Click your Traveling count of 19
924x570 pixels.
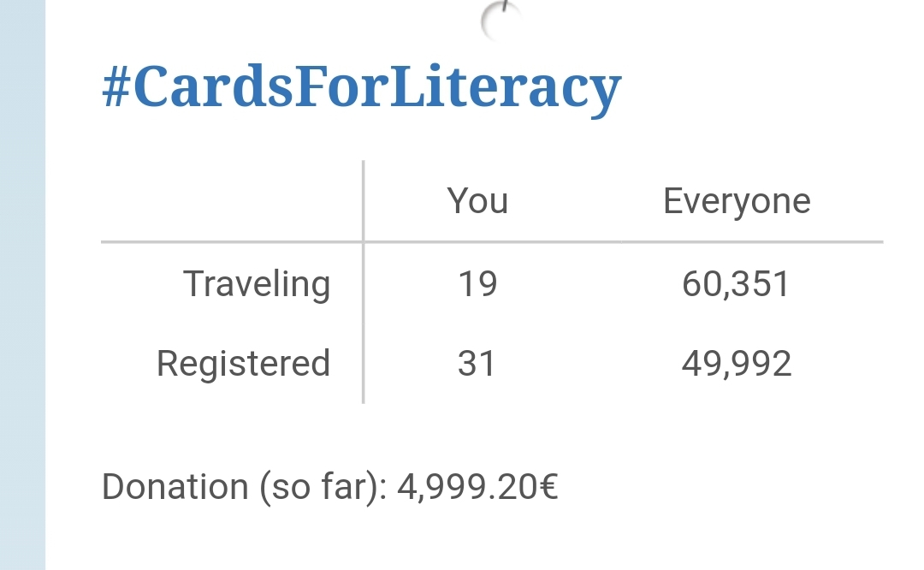477,284
